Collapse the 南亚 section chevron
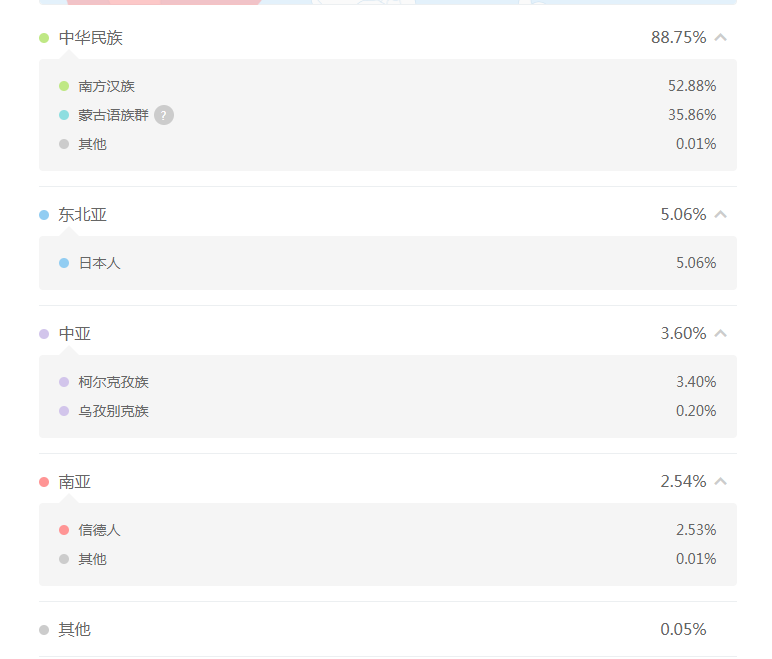The width and height of the screenshot is (772, 659). click(721, 482)
